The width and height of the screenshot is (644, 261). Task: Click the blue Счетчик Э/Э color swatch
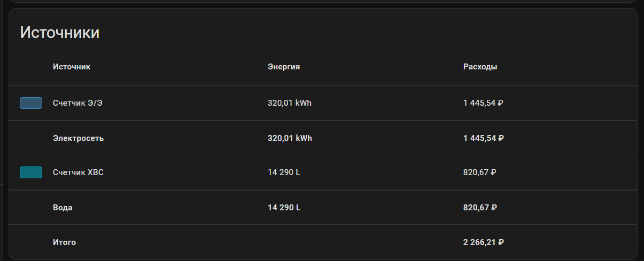pos(31,103)
